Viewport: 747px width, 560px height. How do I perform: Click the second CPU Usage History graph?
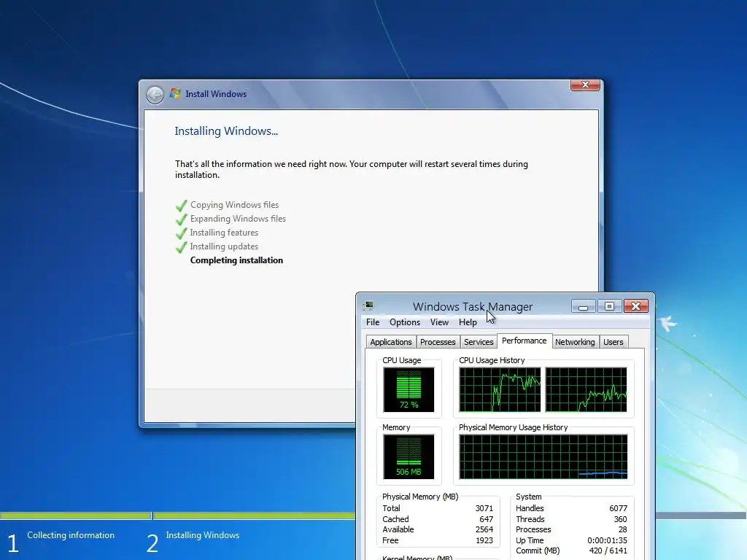point(586,389)
